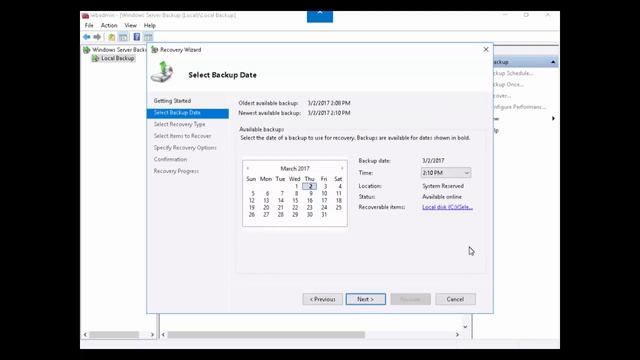Click Recover... in the Actions pane

(x=502, y=96)
